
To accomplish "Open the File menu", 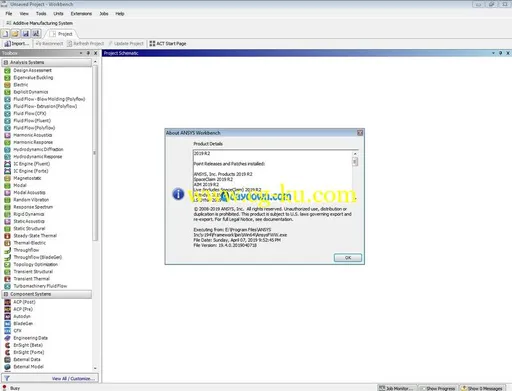I will click(9, 14).
